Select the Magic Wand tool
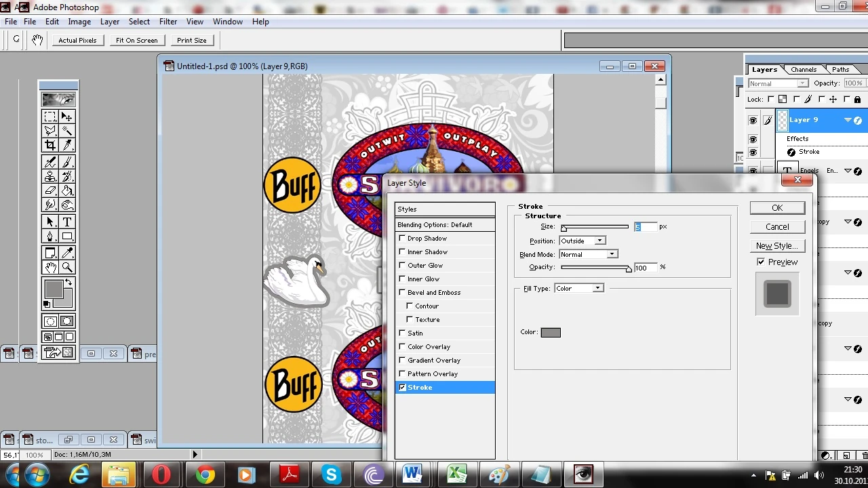868x488 pixels. [67, 131]
